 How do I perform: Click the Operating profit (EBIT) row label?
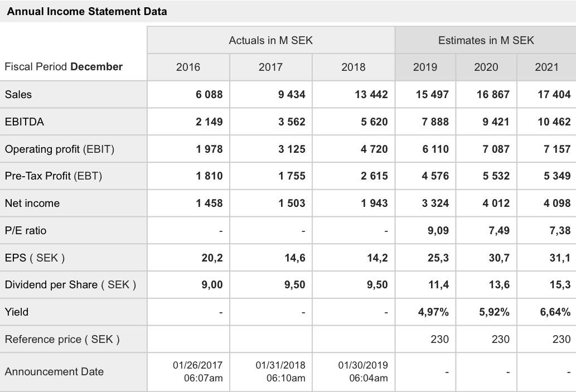60,149
